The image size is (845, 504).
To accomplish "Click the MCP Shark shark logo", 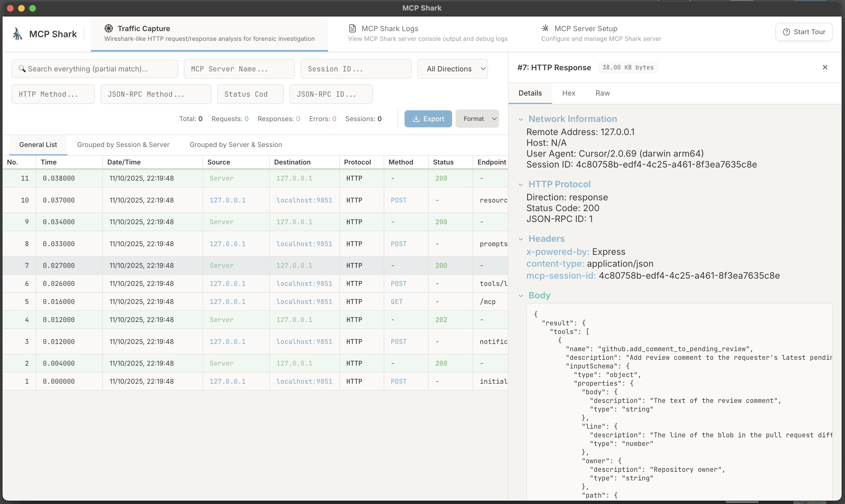I will click(x=17, y=34).
